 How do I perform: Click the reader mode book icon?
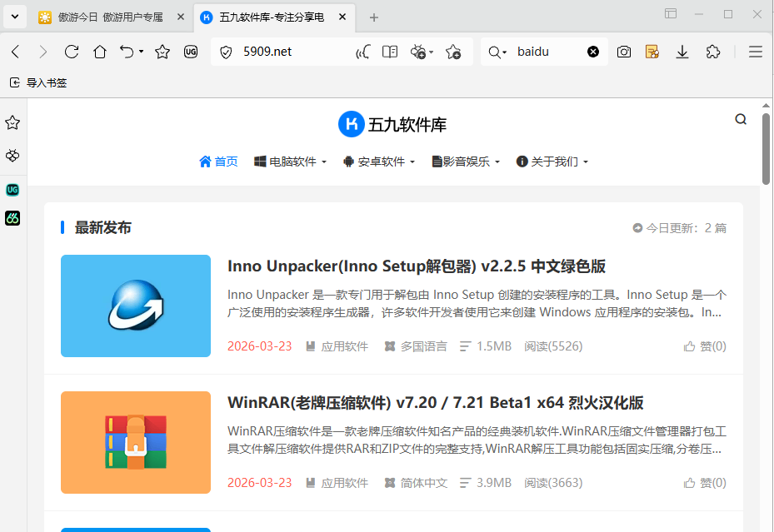(x=390, y=52)
